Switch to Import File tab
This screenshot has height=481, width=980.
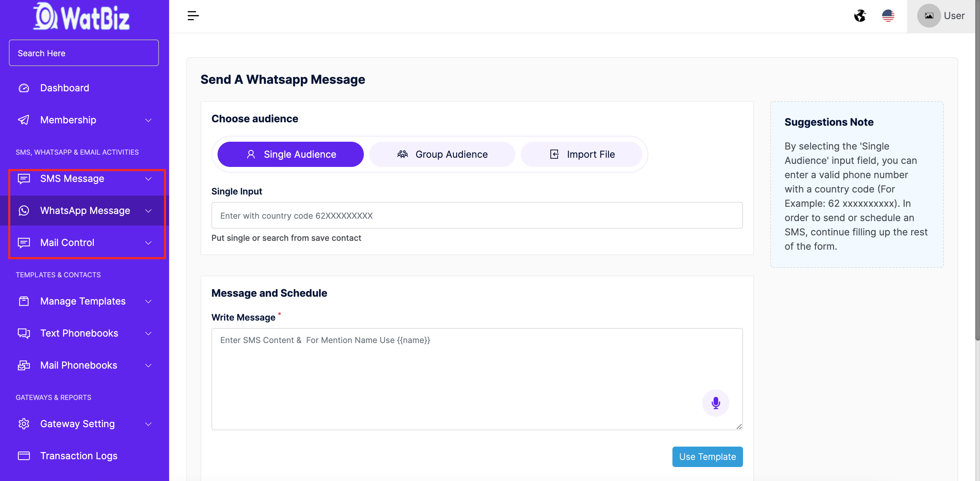581,154
